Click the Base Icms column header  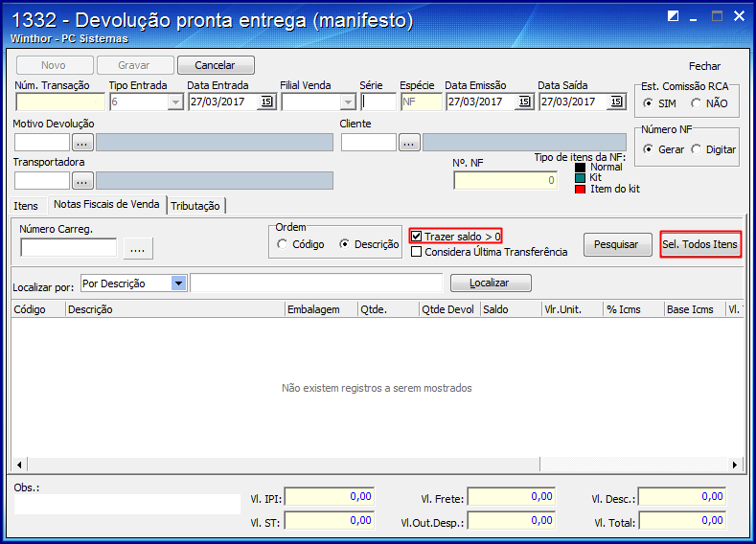point(695,309)
